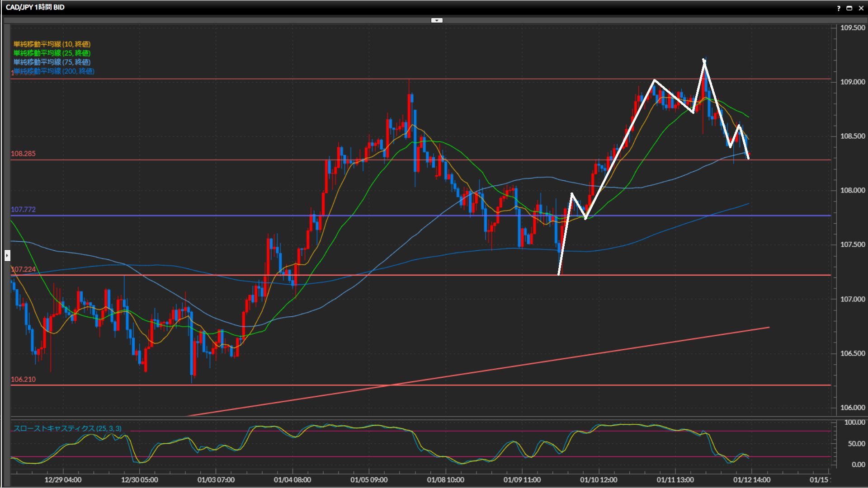Click the 107.772 purple horizontal line label

(x=23, y=210)
